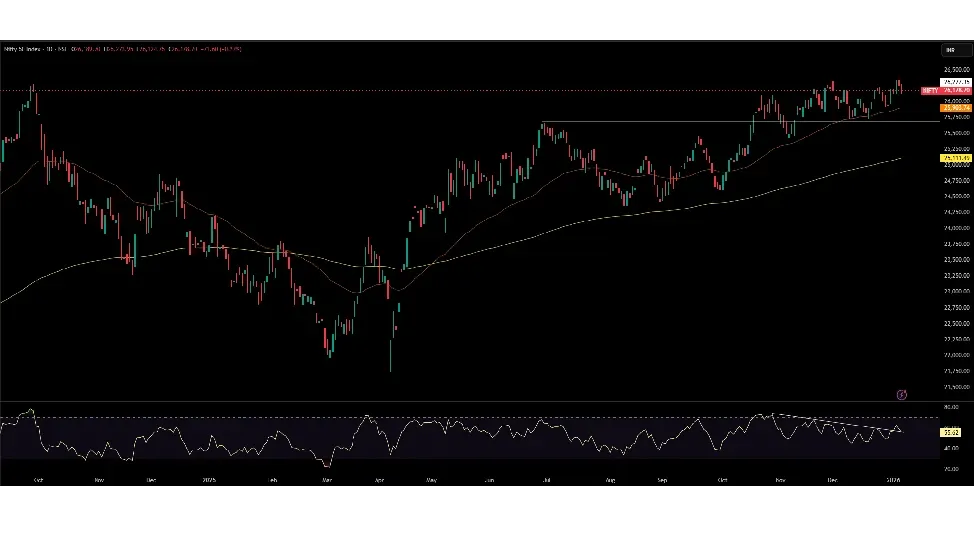Click the OHLC values in the chart legend
This screenshot has width=974, height=548.
coord(150,48)
